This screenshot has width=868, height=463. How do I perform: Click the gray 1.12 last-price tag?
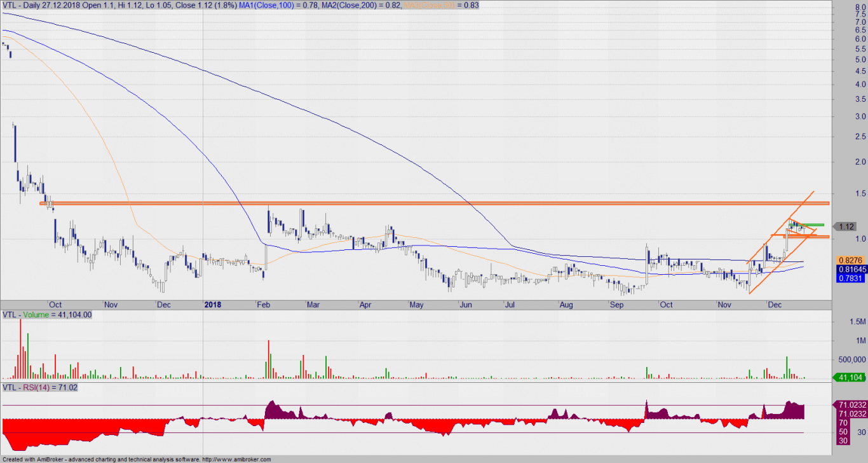tap(846, 226)
